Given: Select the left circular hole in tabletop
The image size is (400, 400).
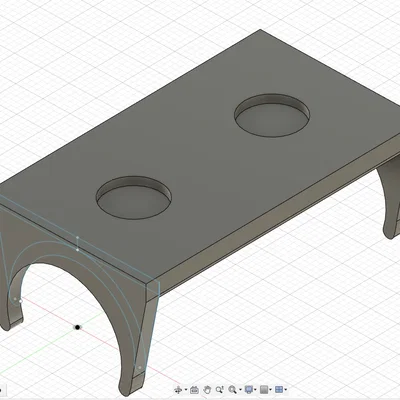Looking at the screenshot, I should 134,198.
